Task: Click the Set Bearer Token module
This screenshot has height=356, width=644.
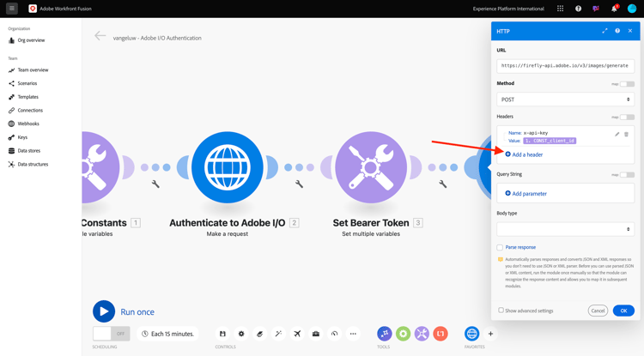Action: coord(371,167)
